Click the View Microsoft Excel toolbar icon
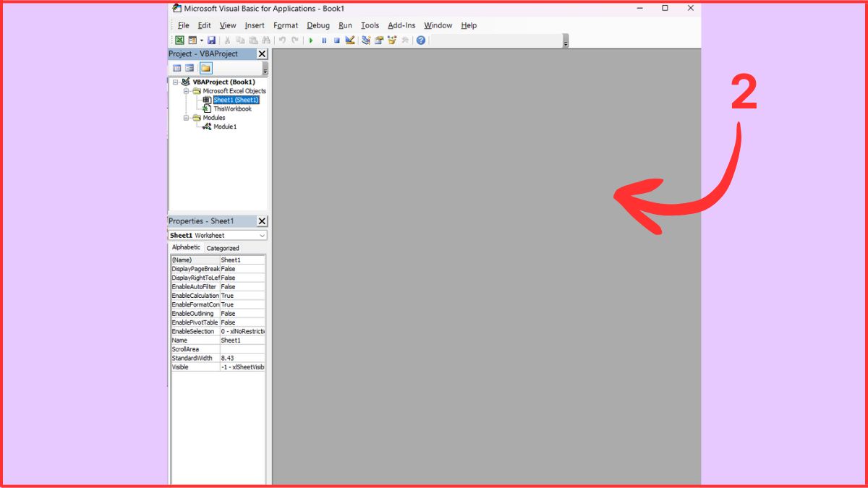The height and width of the screenshot is (488, 868). [x=179, y=40]
